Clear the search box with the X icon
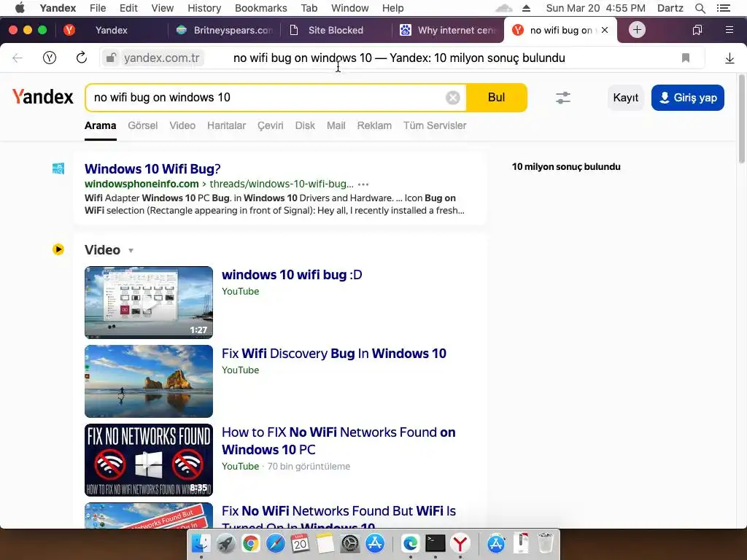Image resolution: width=747 pixels, height=560 pixels. click(x=452, y=98)
